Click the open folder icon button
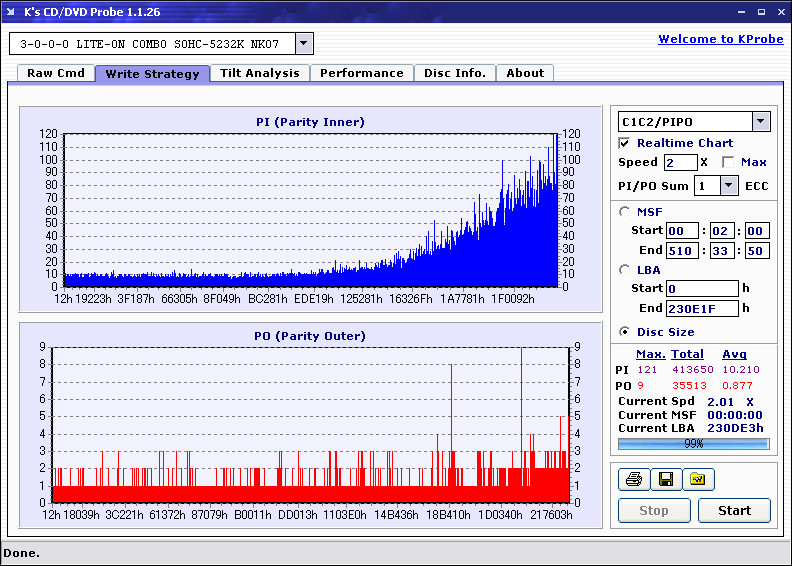 (698, 479)
